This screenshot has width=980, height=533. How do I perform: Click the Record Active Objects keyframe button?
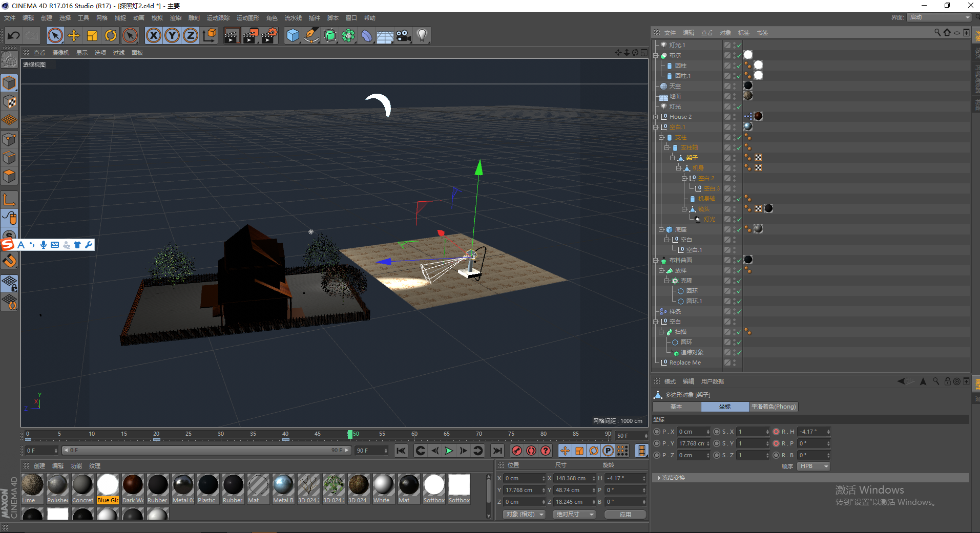(517, 451)
